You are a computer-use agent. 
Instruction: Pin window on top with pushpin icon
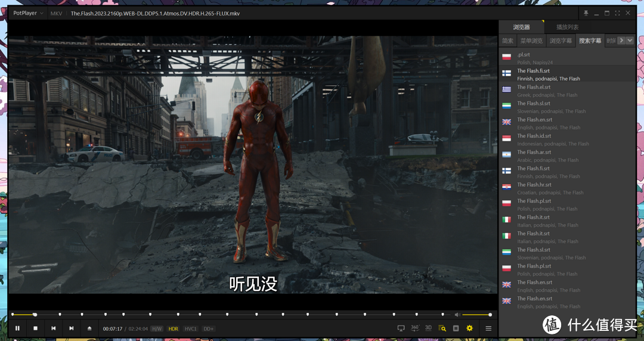(x=586, y=13)
